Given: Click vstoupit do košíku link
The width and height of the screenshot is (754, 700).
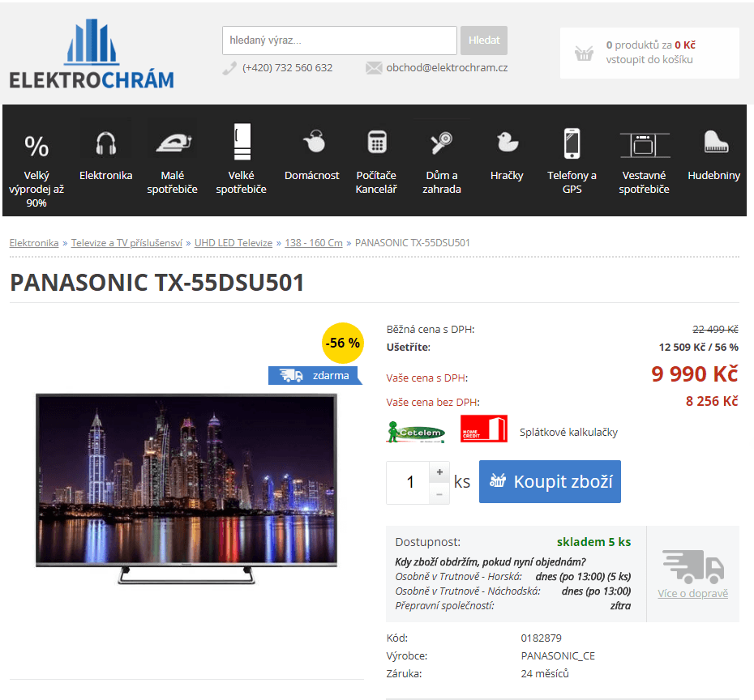Looking at the screenshot, I should pyautogui.click(x=649, y=60).
